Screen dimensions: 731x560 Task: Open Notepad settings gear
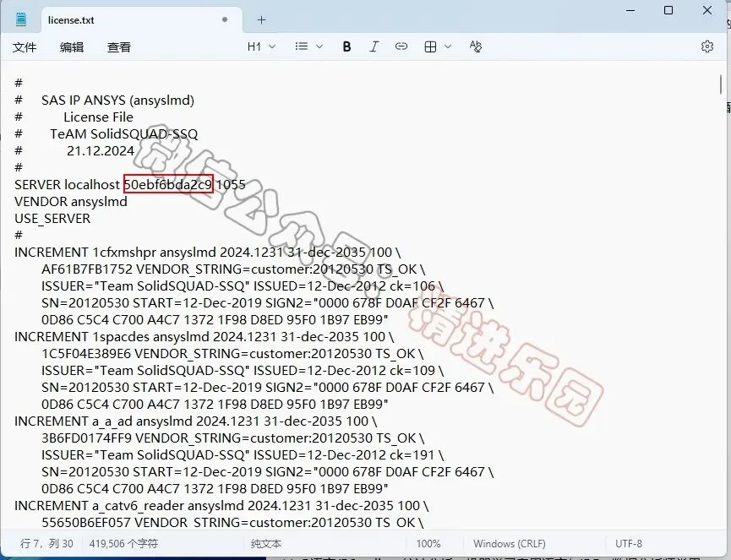[707, 46]
